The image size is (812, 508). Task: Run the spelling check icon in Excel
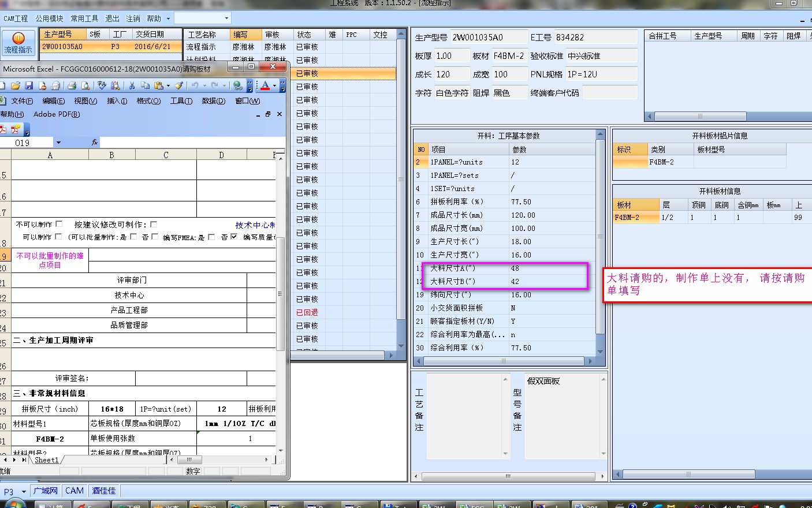[102, 85]
